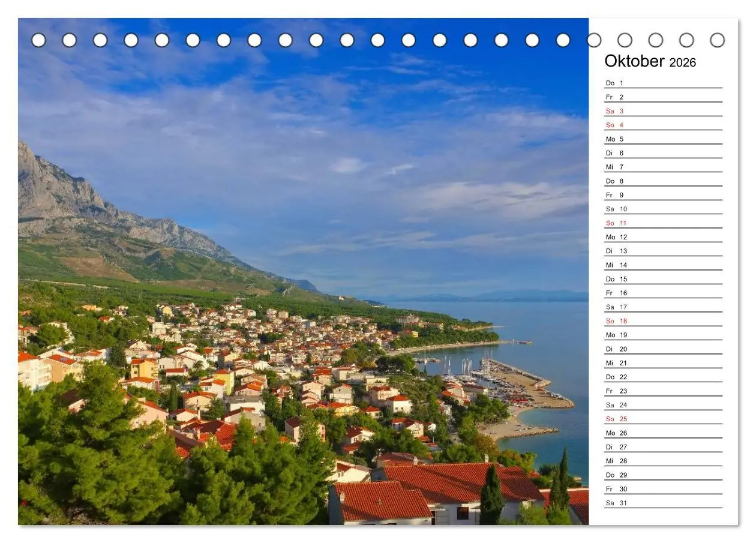Click the 'Oktober 2026' month heading
This screenshot has height=543, width=756.
650,62
